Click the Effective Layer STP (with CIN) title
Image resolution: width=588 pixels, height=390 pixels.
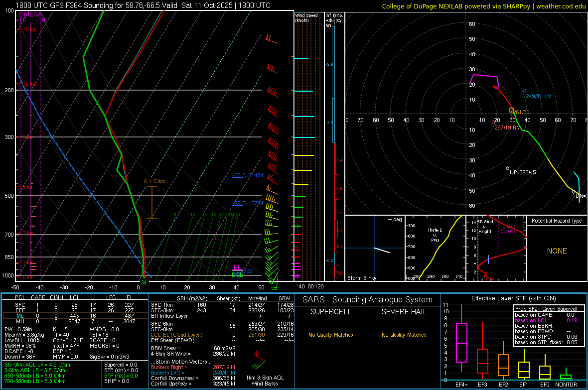[513, 298]
